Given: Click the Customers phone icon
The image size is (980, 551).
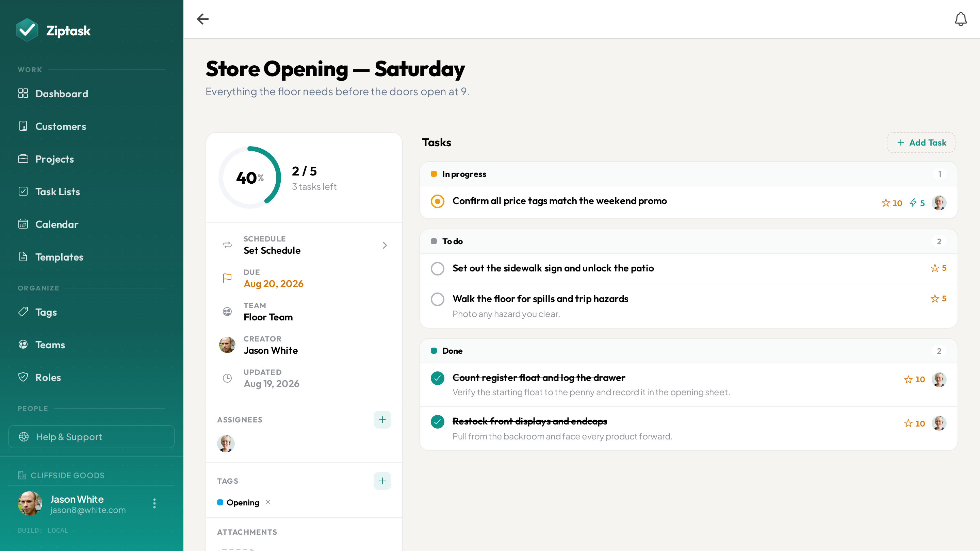Looking at the screenshot, I should 23,126.
